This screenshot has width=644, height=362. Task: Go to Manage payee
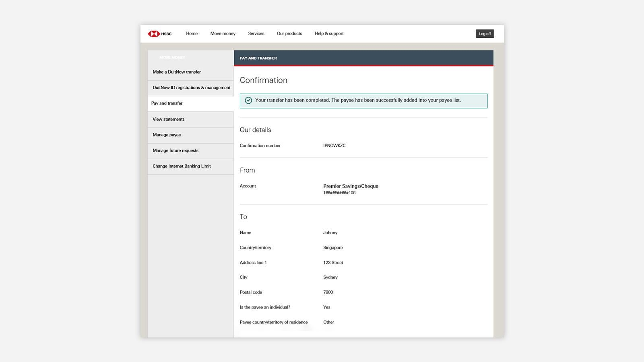190,135
